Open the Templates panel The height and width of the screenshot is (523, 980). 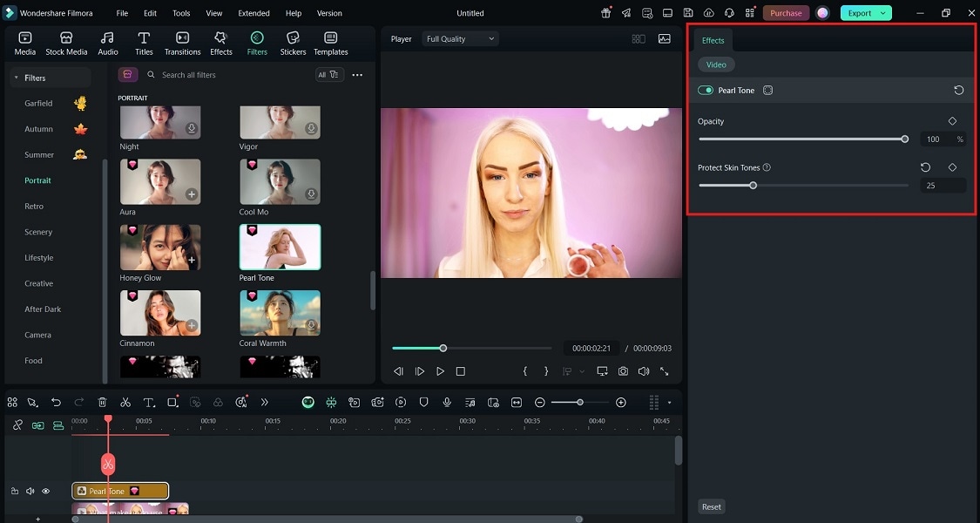[x=331, y=44]
